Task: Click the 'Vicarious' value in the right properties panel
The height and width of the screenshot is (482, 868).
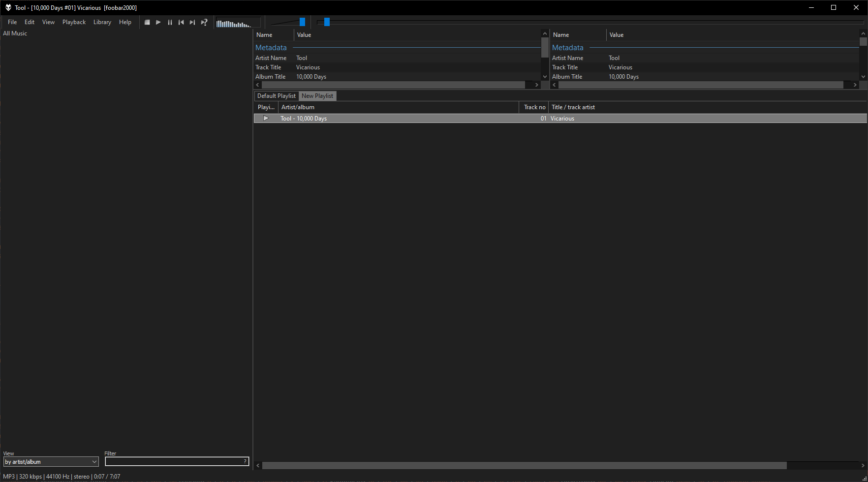Action: pyautogui.click(x=620, y=67)
